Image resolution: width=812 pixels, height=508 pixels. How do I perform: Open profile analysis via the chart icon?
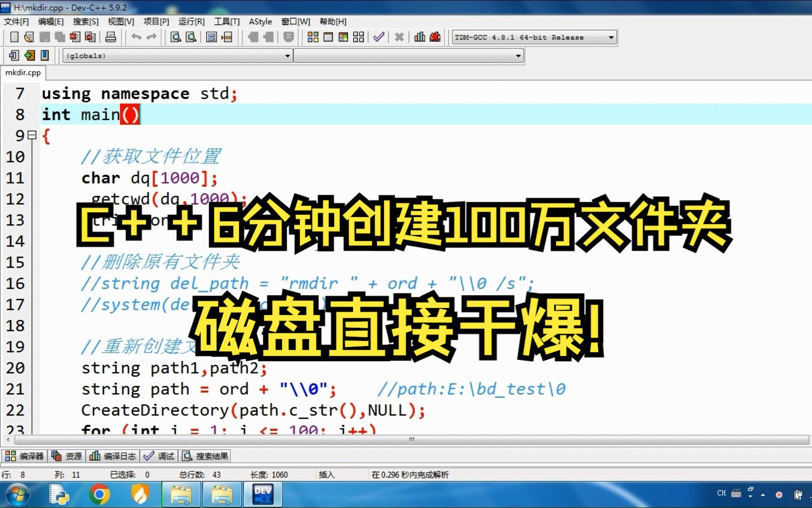click(x=420, y=37)
